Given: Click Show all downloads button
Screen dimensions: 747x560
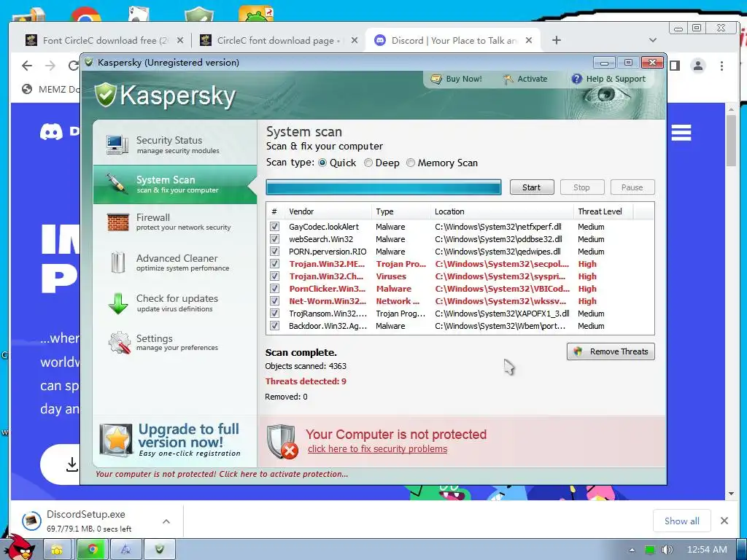Looking at the screenshot, I should click(682, 521).
